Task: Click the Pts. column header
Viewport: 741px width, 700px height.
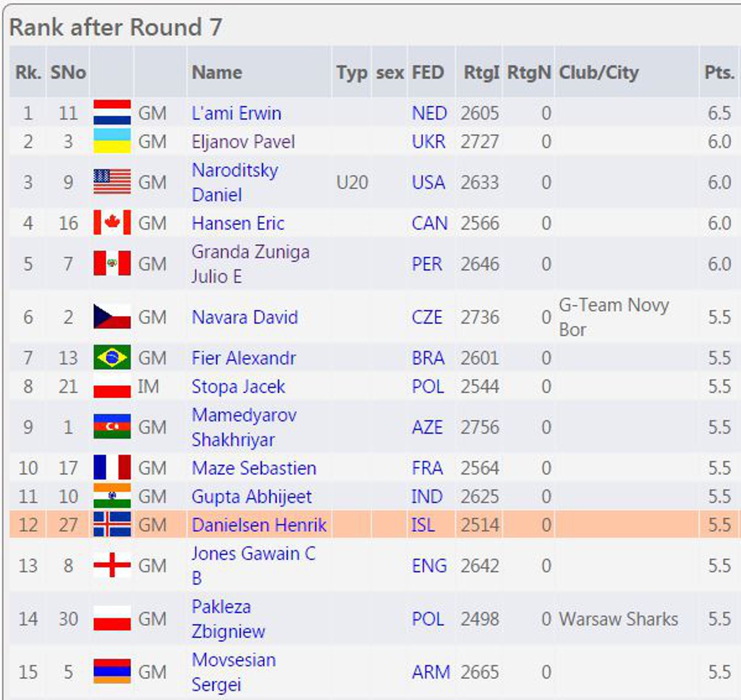Action: click(719, 72)
